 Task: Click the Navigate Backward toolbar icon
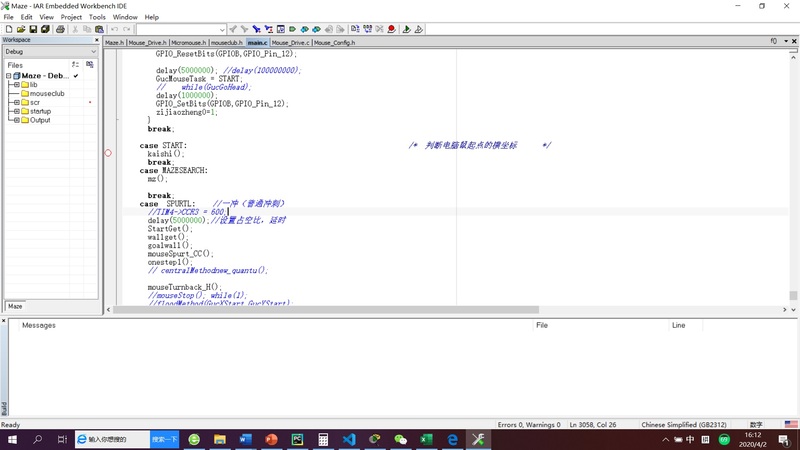pos(329,29)
